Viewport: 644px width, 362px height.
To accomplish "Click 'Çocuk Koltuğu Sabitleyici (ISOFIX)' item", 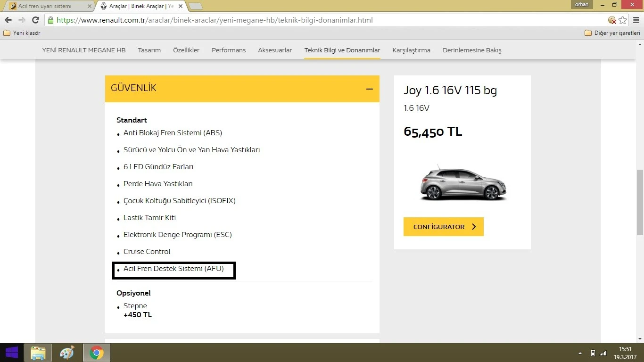I will pyautogui.click(x=179, y=201).
